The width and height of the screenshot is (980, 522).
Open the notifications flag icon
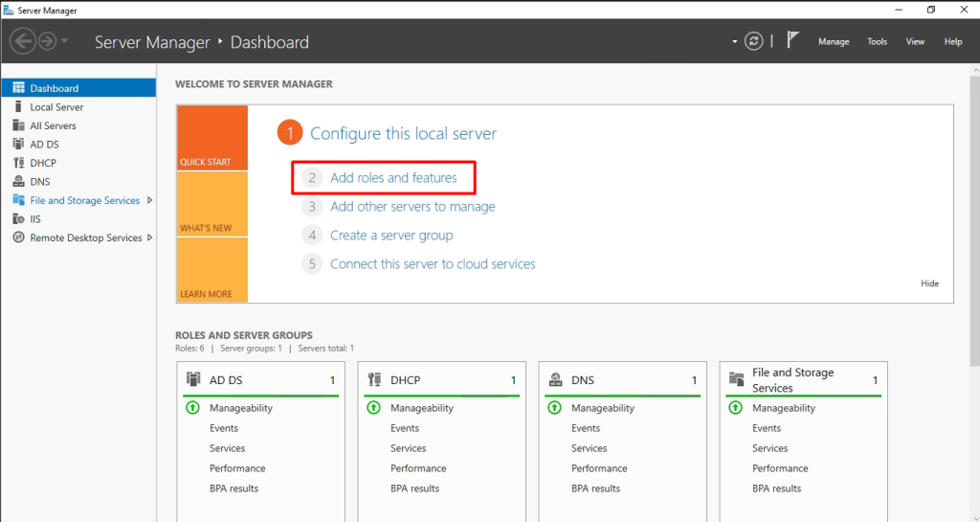point(792,41)
